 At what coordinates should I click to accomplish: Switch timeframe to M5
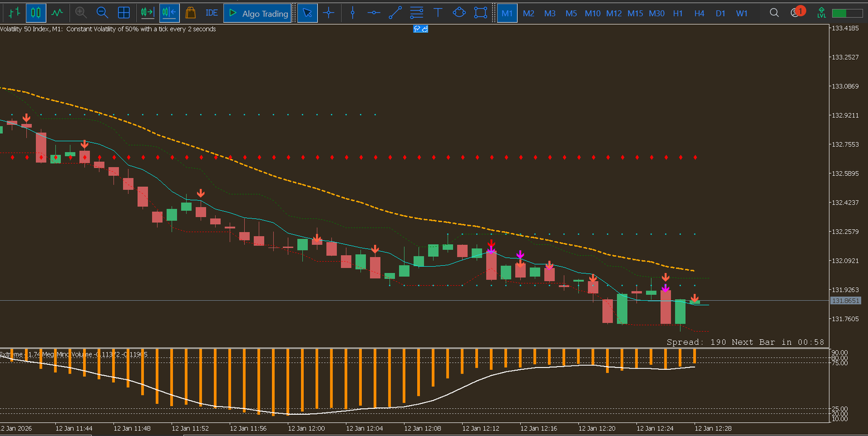point(571,13)
